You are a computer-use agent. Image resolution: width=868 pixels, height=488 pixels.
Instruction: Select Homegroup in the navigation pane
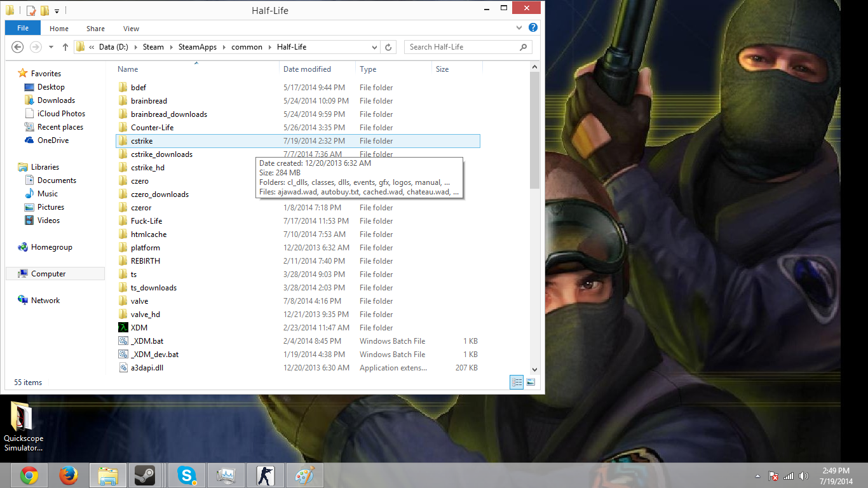point(51,247)
